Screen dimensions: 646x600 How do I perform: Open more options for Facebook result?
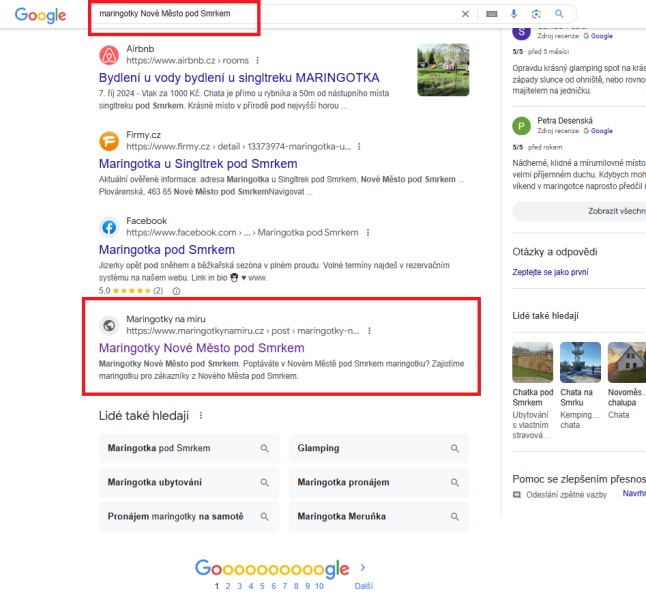pos(368,233)
